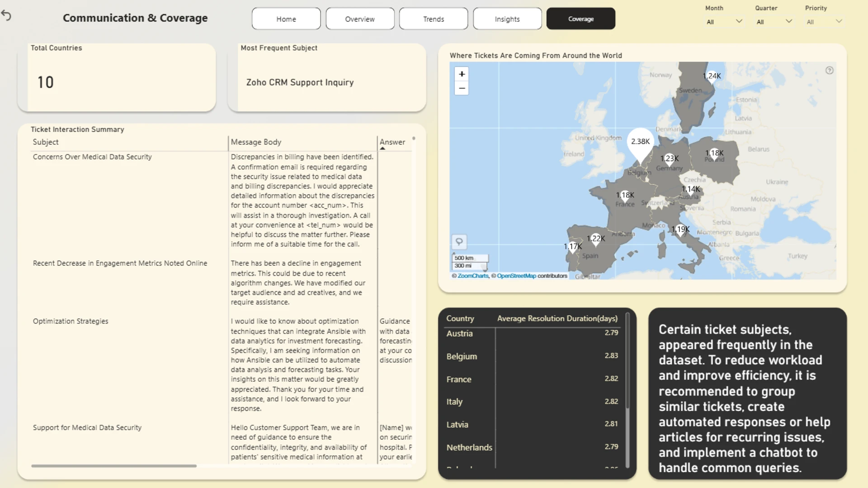Open the Month filter dropdown

[x=724, y=22]
